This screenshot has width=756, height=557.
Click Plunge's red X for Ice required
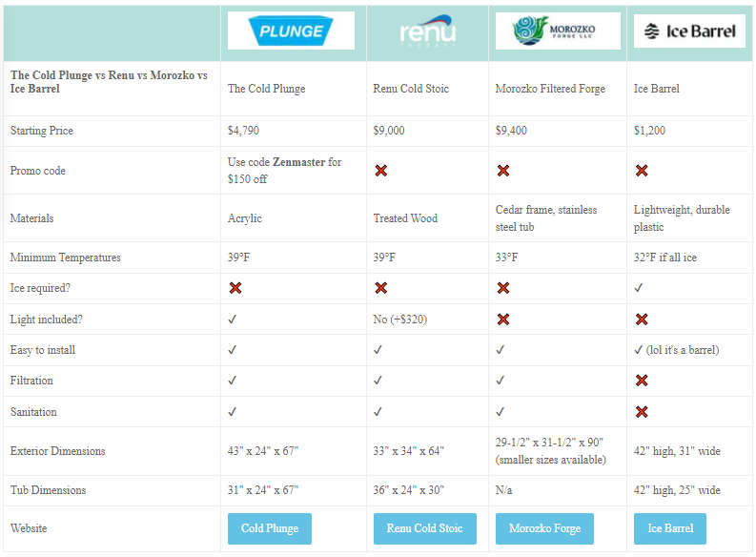[x=235, y=288]
